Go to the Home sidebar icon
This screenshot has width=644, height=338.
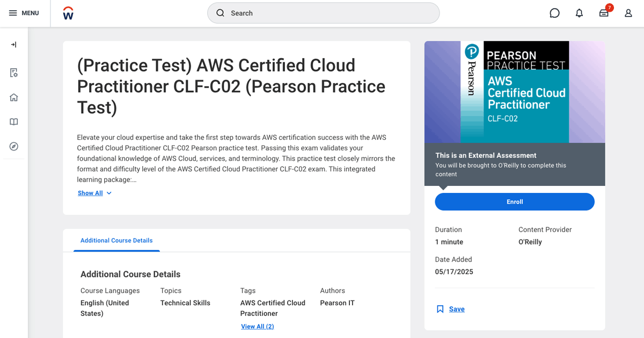[14, 97]
